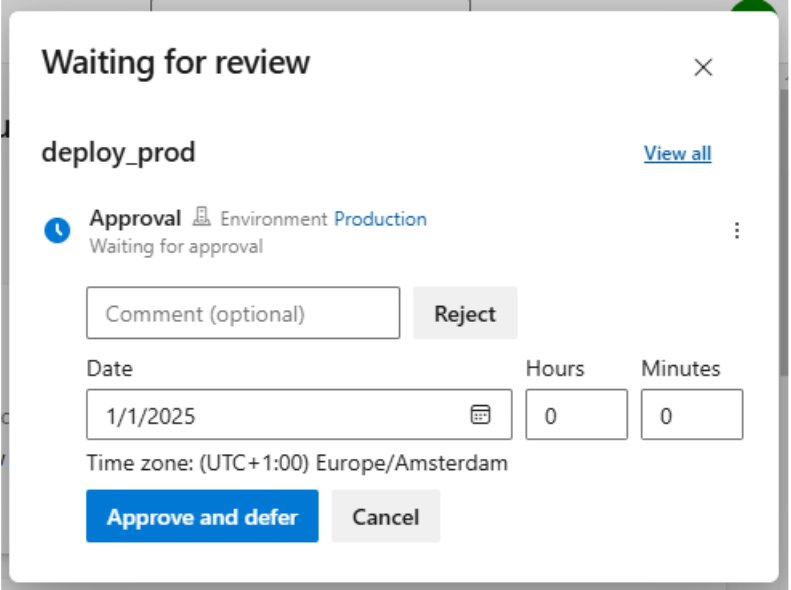This screenshot has width=791, height=590.
Task: Focus the Comment (optional) field
Action: (x=243, y=313)
